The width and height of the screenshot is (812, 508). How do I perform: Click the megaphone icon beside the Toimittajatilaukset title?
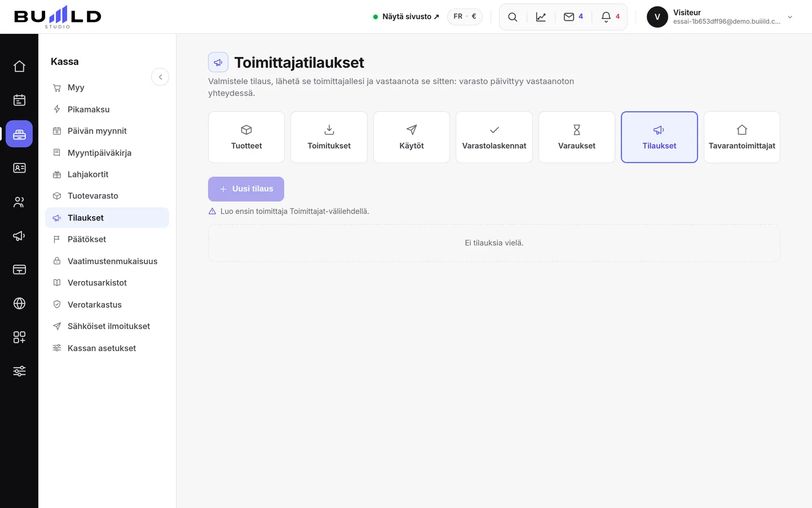[218, 62]
